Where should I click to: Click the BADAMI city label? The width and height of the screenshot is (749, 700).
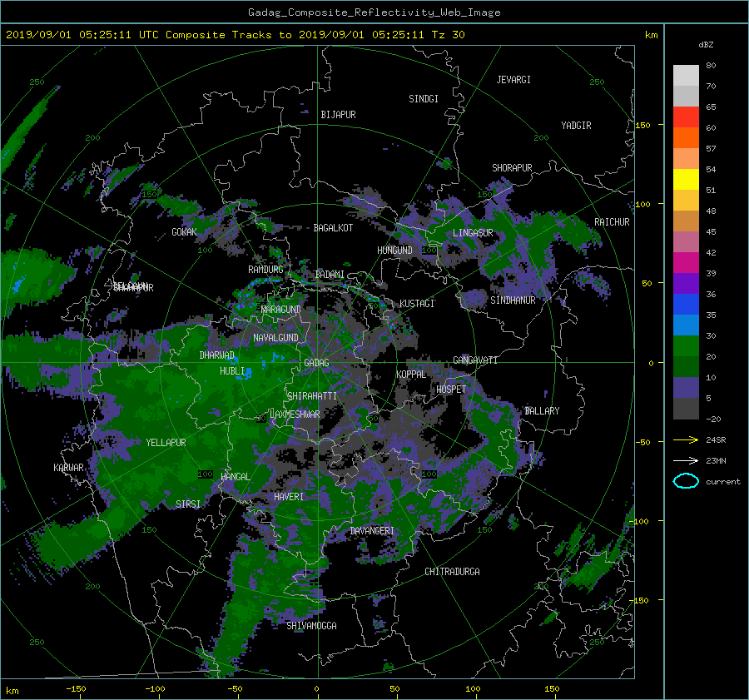[330, 275]
